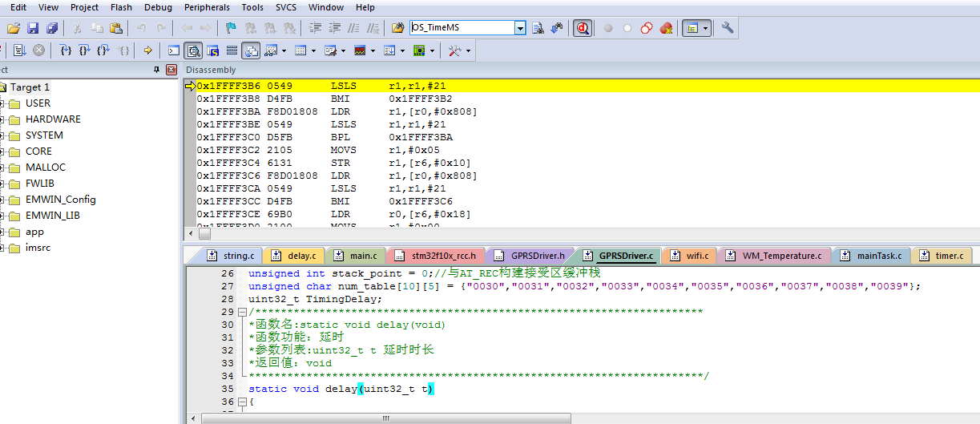Open the OS_TimeMS search dropdown arrow
The height and width of the screenshot is (424, 980).
pyautogui.click(x=520, y=28)
